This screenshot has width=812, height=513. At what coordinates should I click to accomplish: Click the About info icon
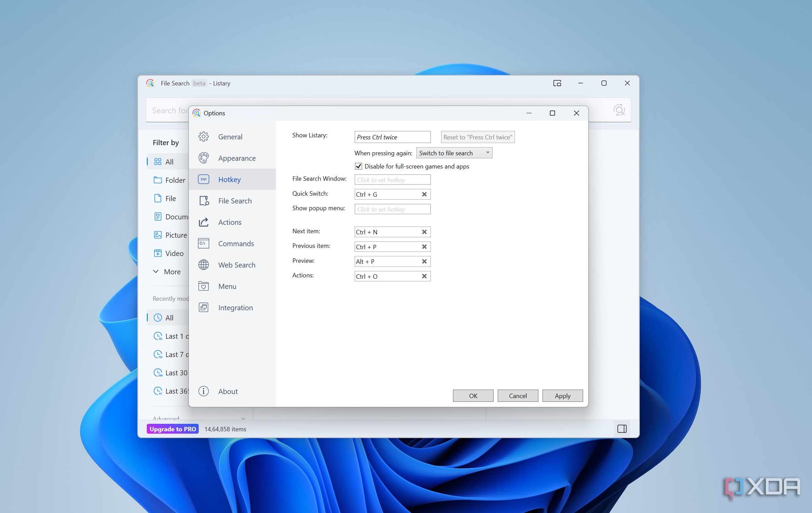(203, 391)
